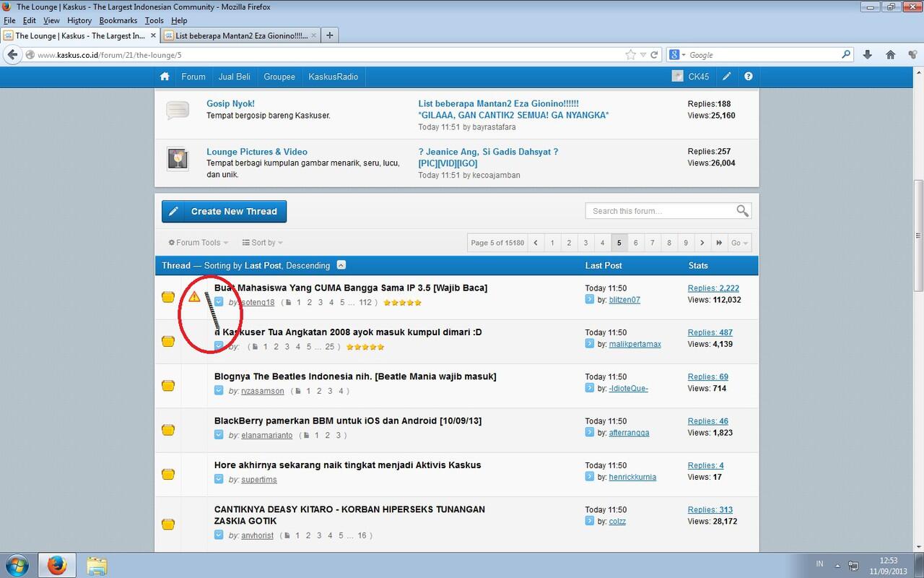The height and width of the screenshot is (578, 924).
Task: Open page 16 of Deasy Kitaro thread
Action: point(362,535)
